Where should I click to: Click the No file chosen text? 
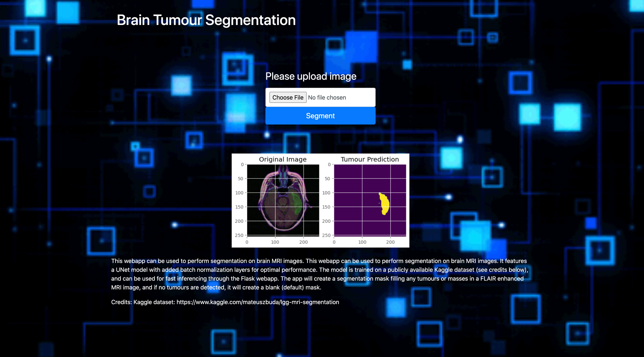[327, 98]
